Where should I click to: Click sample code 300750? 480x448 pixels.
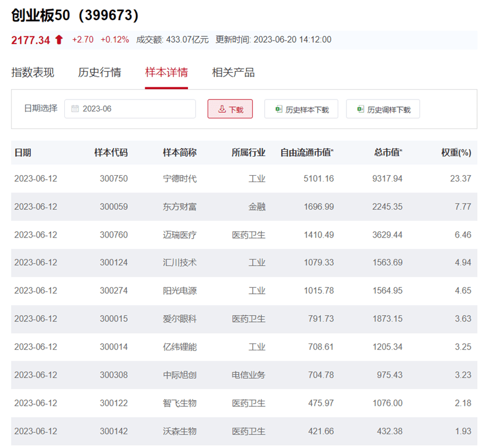tap(113, 179)
